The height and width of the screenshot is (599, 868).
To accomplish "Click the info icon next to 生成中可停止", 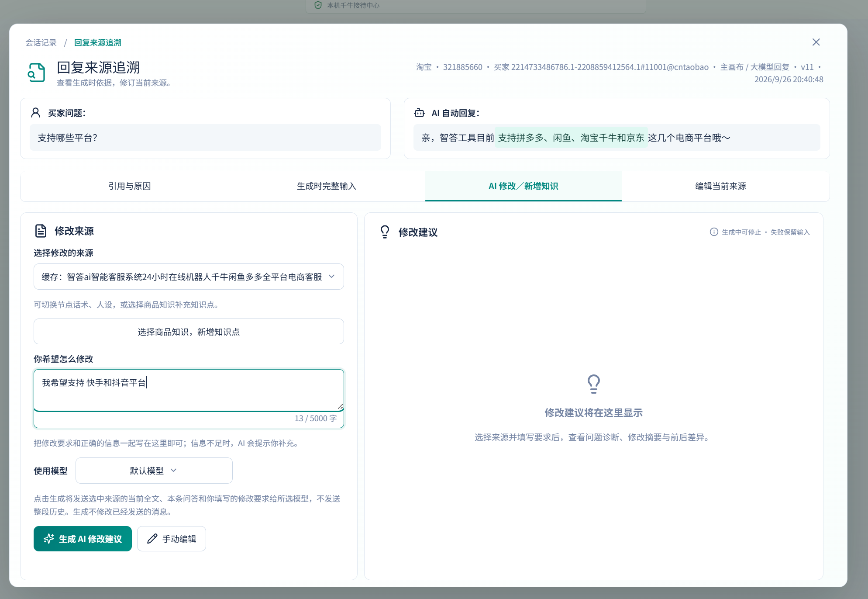I will pos(714,232).
